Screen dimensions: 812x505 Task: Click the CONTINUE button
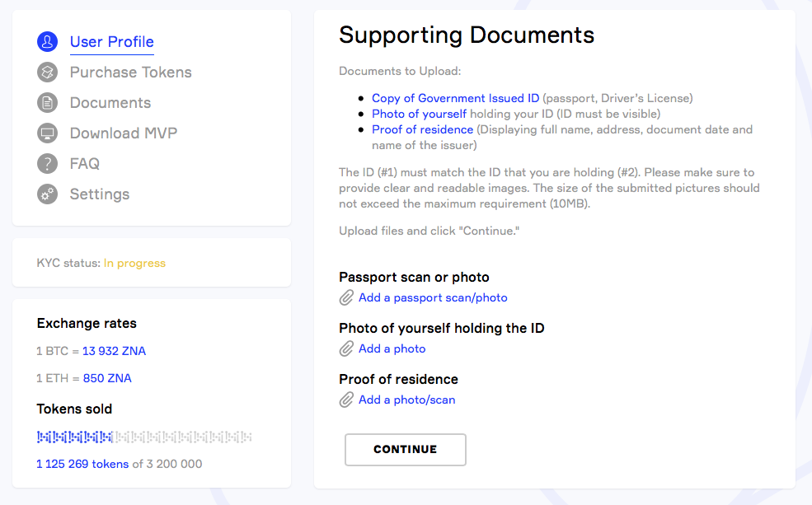click(x=406, y=450)
